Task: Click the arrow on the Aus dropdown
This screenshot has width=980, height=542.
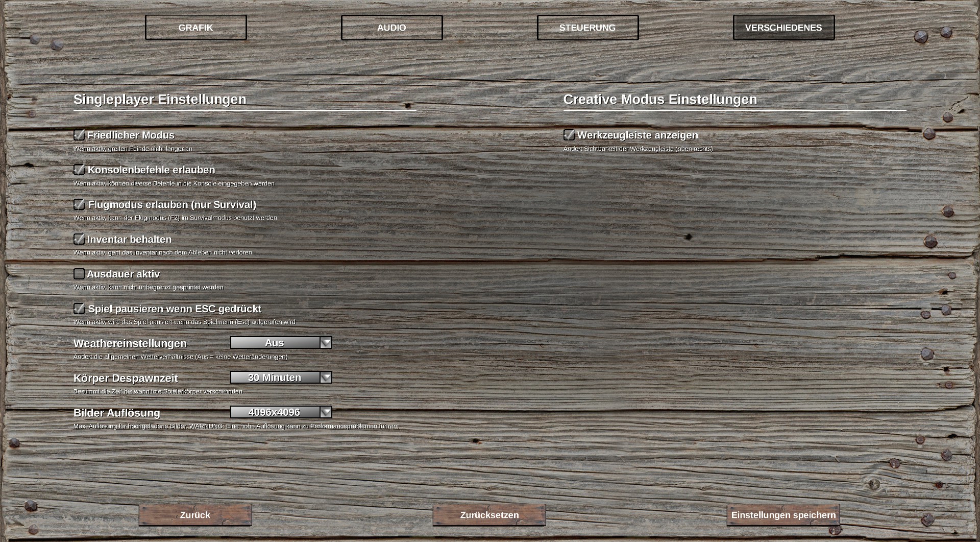Action: coord(326,343)
